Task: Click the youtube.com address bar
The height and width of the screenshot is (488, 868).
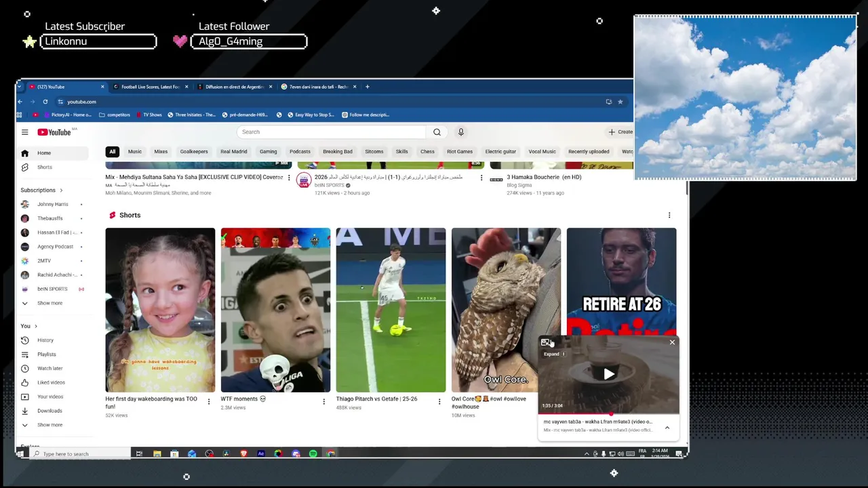Action: click(332, 102)
